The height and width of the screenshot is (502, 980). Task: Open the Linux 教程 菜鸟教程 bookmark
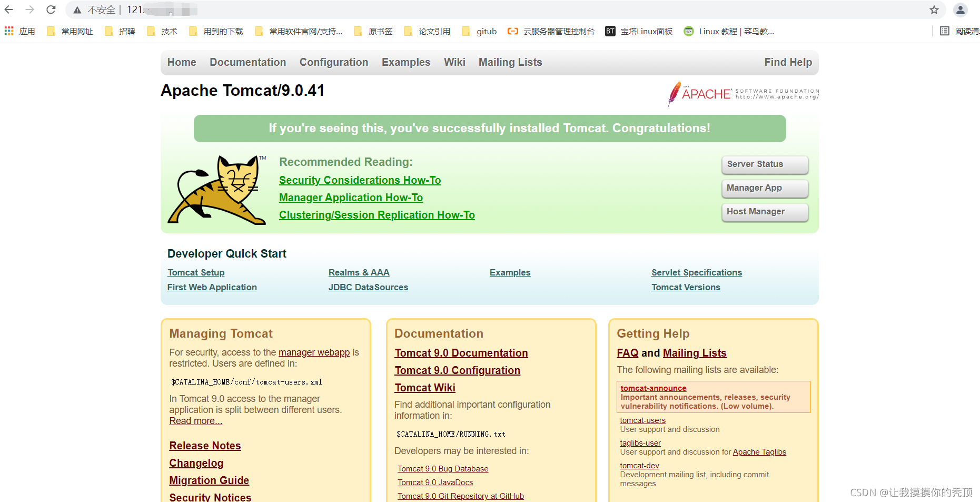(729, 32)
